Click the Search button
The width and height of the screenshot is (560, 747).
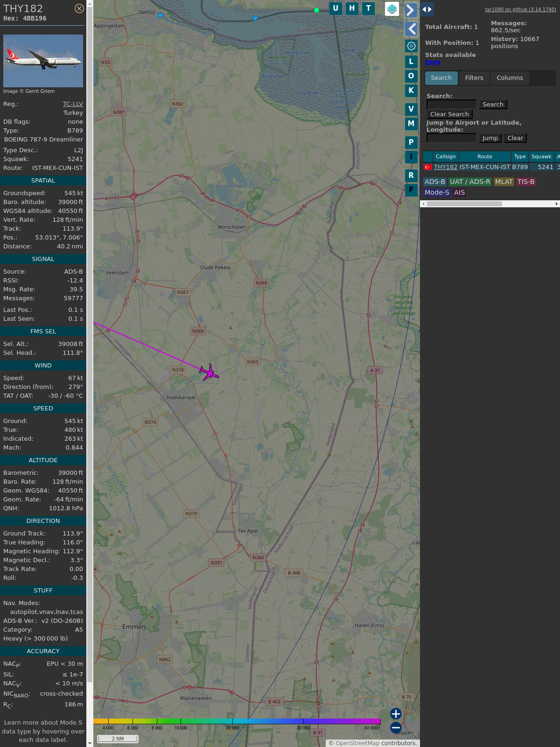(x=493, y=105)
